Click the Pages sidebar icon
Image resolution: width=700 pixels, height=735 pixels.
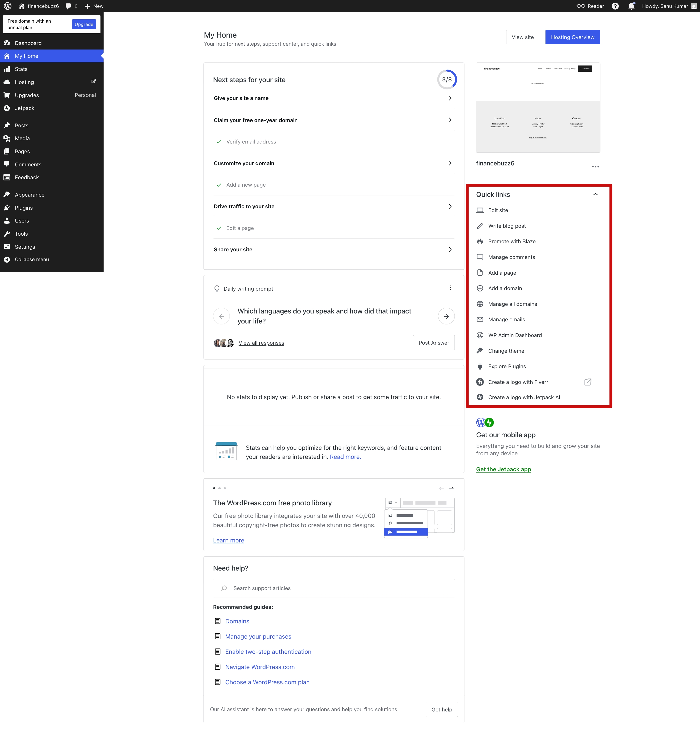[x=7, y=151]
